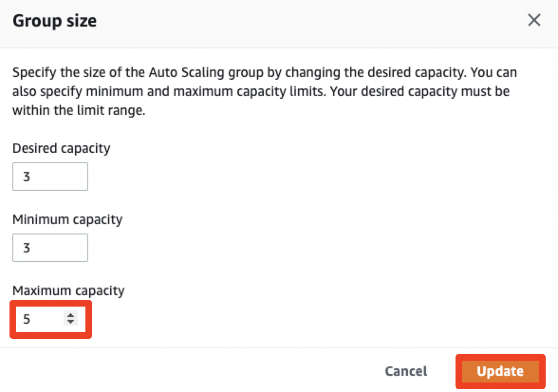Click the value 5 in Maximum capacity
This screenshot has width=558, height=392.
point(27,319)
